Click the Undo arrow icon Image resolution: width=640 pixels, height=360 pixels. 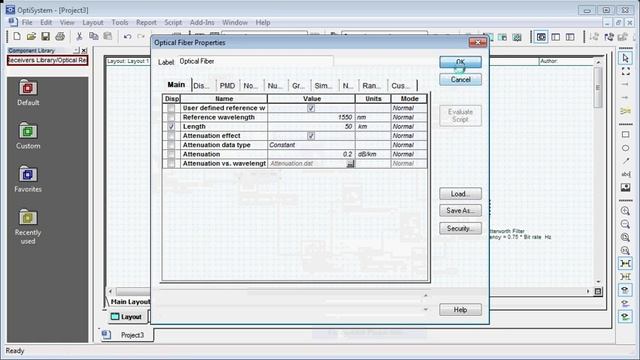[x=127, y=36]
